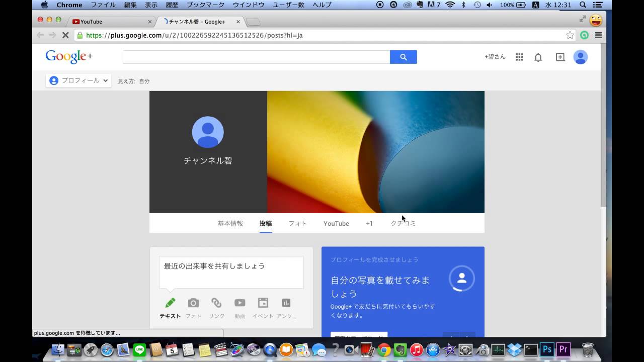Launch Premiere Pro from the Dock
This screenshot has width=644, height=362.
(563, 349)
